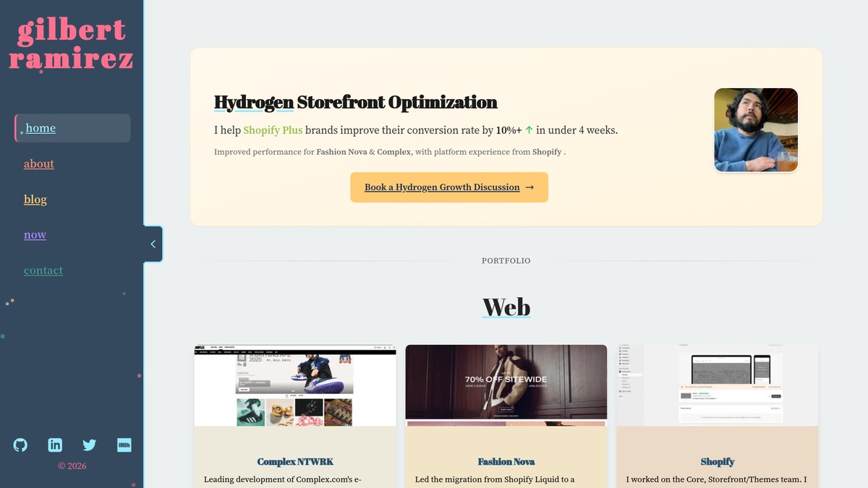Screen dimensions: 868x488
Task: Click the gilbert ramirez site logo
Action: click(71, 45)
